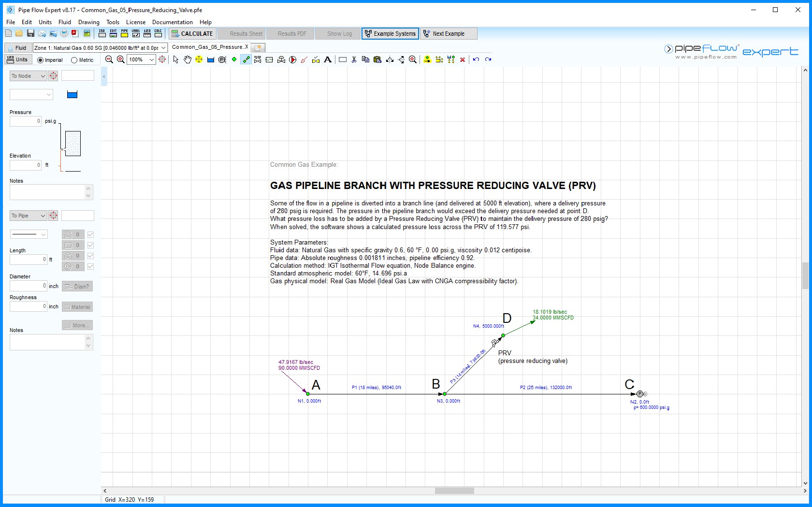Click the red X delete icon
Viewport: 812px width, 507px height.
pos(463,59)
